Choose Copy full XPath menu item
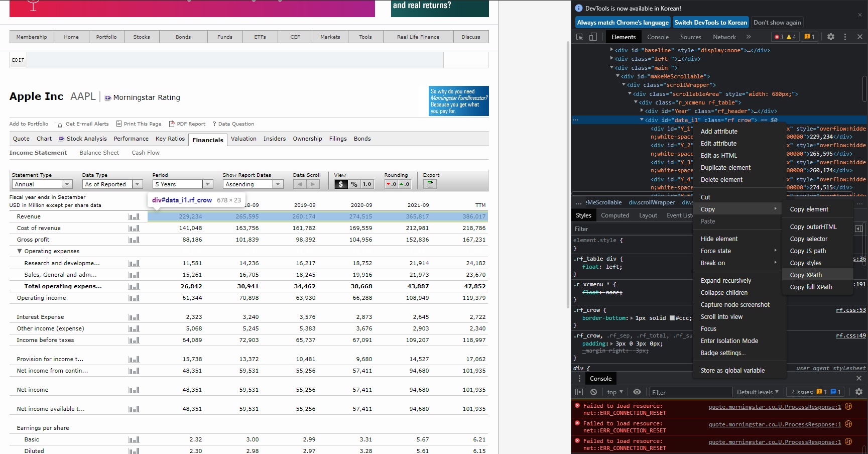The image size is (868, 454). pyautogui.click(x=818, y=287)
